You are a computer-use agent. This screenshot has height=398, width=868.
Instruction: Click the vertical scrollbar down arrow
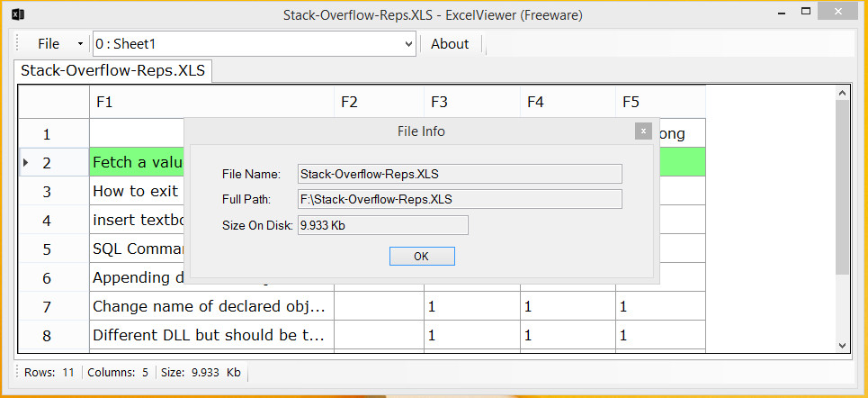click(x=843, y=345)
